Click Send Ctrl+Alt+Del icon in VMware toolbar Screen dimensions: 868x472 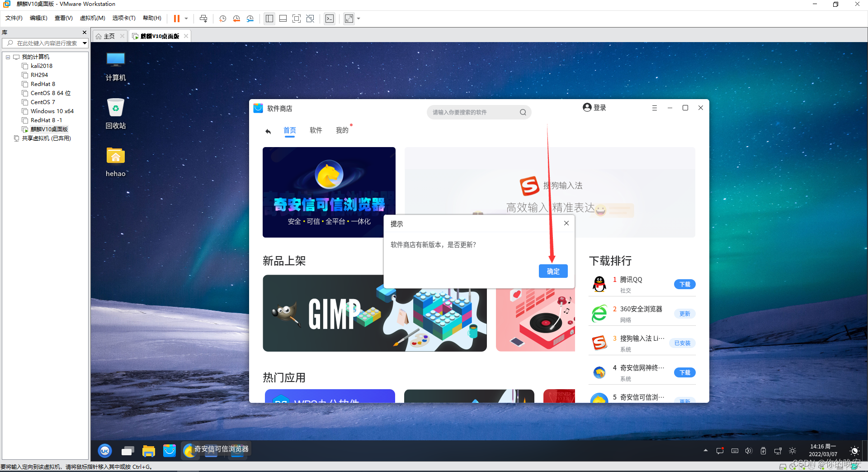tap(203, 19)
